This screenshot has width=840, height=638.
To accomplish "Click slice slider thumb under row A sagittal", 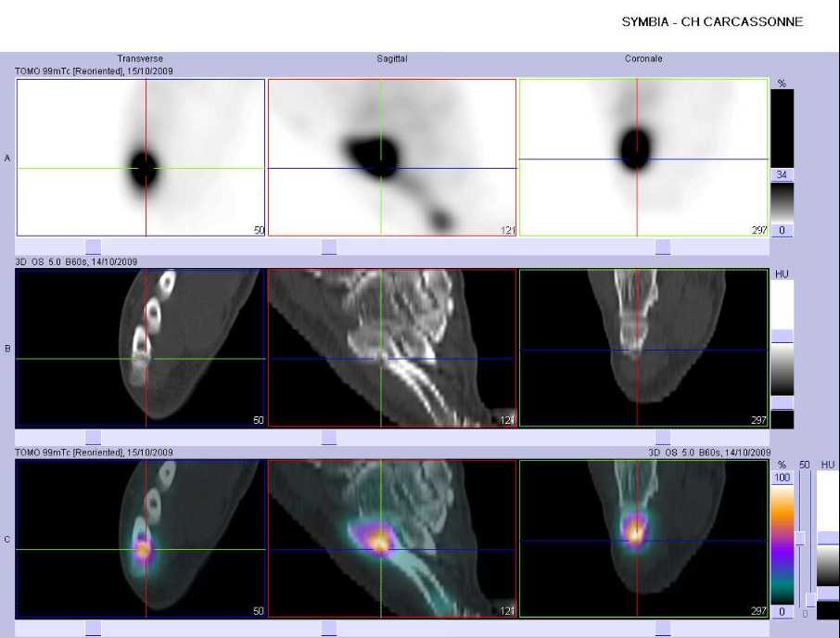I will (x=329, y=247).
